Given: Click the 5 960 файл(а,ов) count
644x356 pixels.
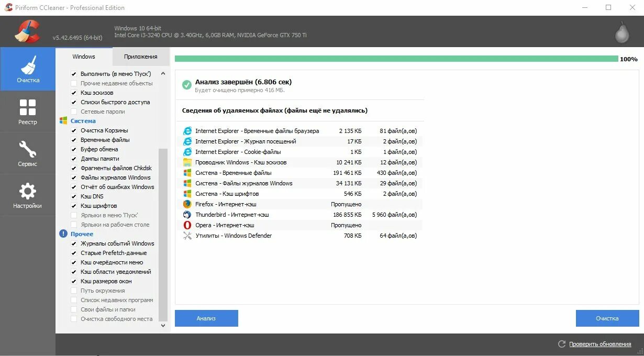Looking at the screenshot, I should pos(394,215).
